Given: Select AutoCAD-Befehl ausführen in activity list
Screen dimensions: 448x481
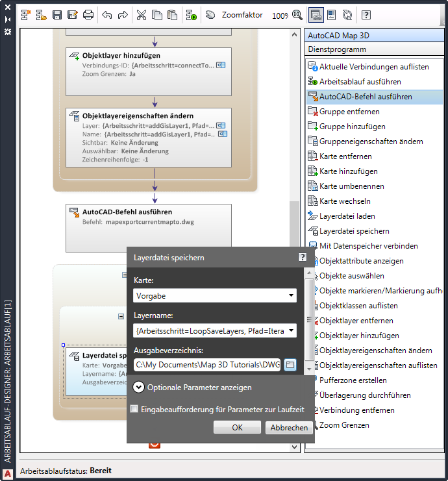Looking at the screenshot, I should 375,97.
